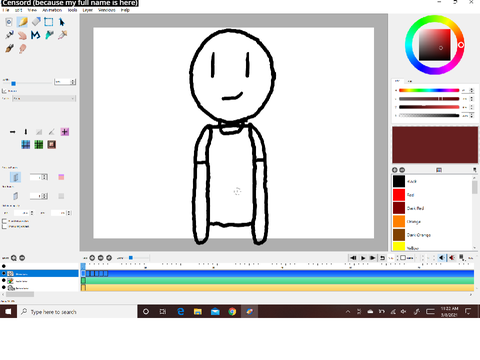Increase the tool width spinbox value
480x360 pixels.
pos(73,80)
